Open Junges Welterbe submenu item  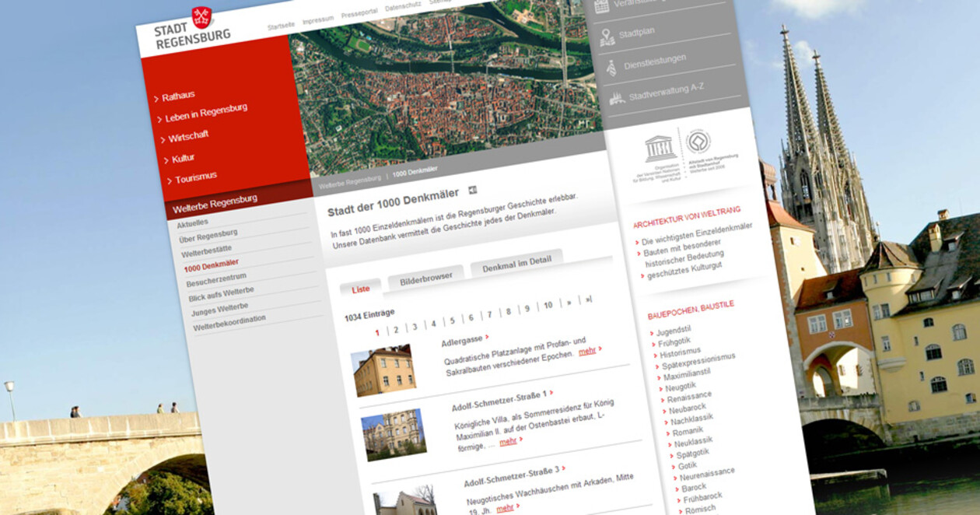pos(220,309)
